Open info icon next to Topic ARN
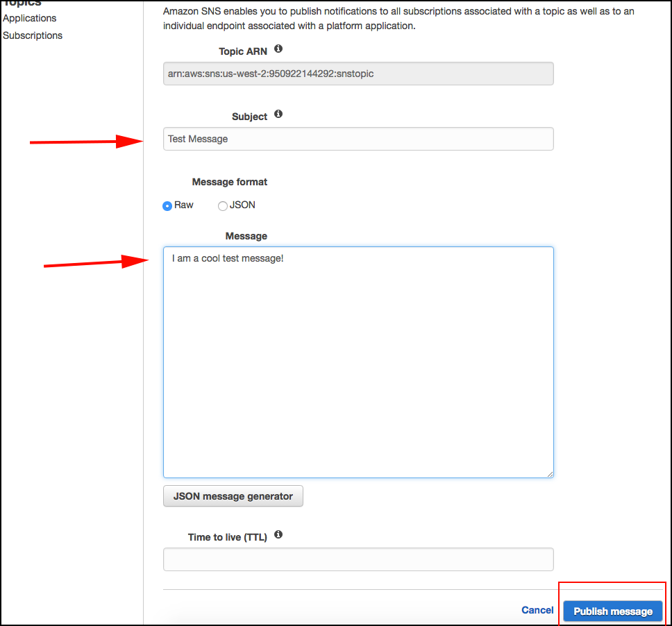 coord(278,49)
